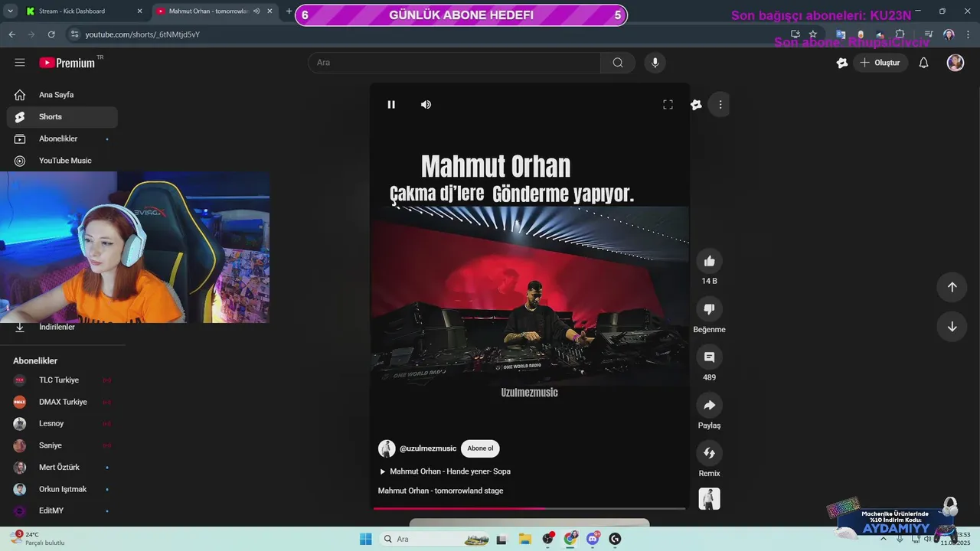Open the browser extensions puzzle menu
The width and height of the screenshot is (980, 551).
pos(900,34)
